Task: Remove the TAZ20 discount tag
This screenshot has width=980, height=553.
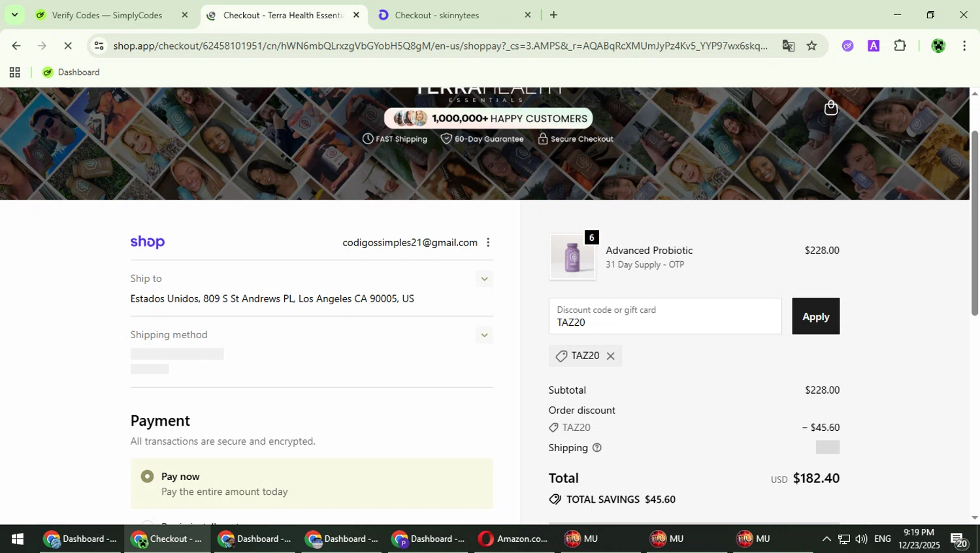Action: pyautogui.click(x=610, y=356)
